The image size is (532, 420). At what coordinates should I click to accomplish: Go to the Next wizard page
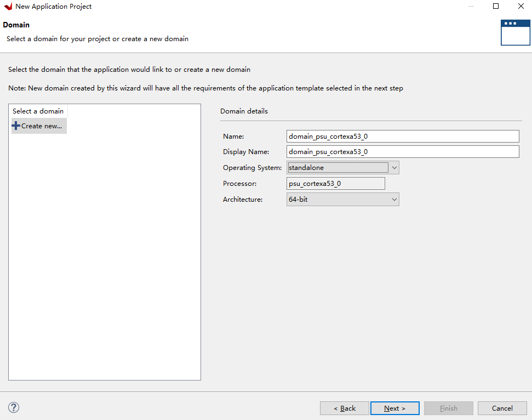(395, 408)
